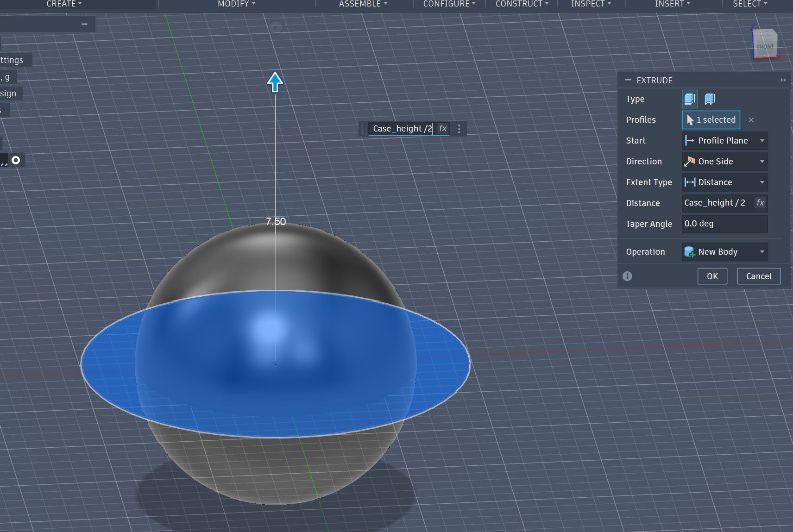The width and height of the screenshot is (793, 532).
Task: Clear the profile selection with the X
Action: click(x=751, y=120)
